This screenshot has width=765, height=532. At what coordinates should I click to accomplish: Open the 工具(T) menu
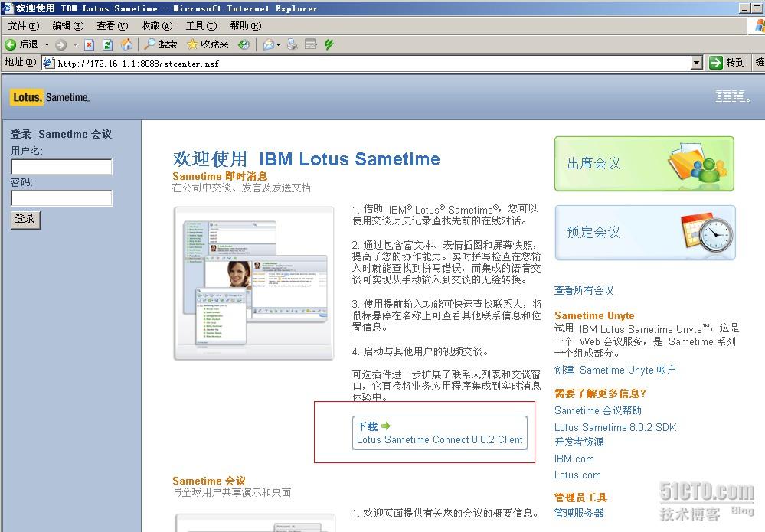[201, 26]
